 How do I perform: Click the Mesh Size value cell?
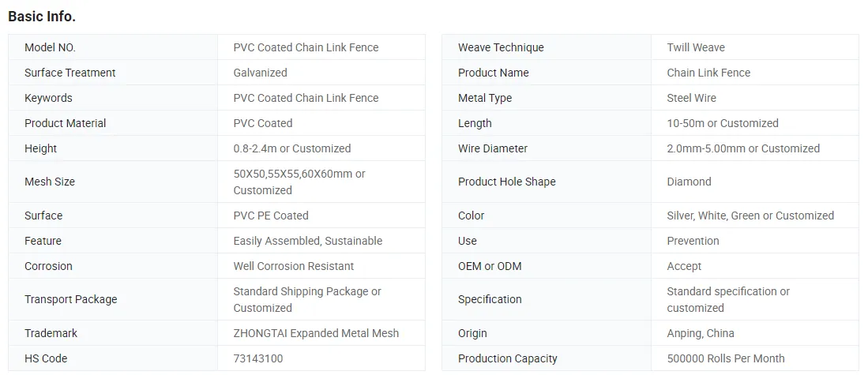[x=321, y=182]
